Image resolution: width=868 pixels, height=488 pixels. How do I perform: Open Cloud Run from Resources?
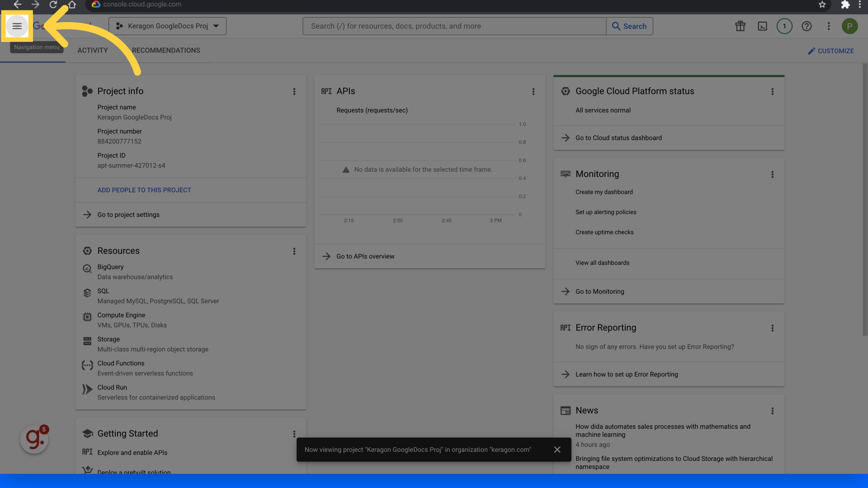[87, 389]
